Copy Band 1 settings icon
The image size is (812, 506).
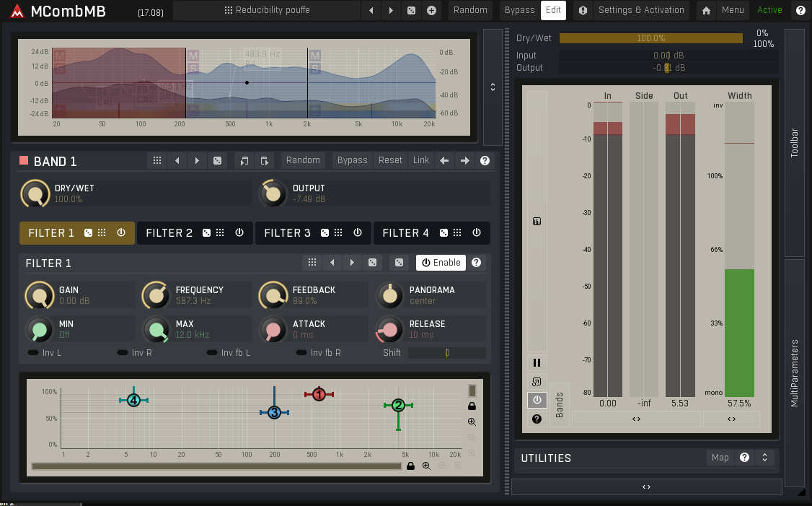pyautogui.click(x=244, y=161)
